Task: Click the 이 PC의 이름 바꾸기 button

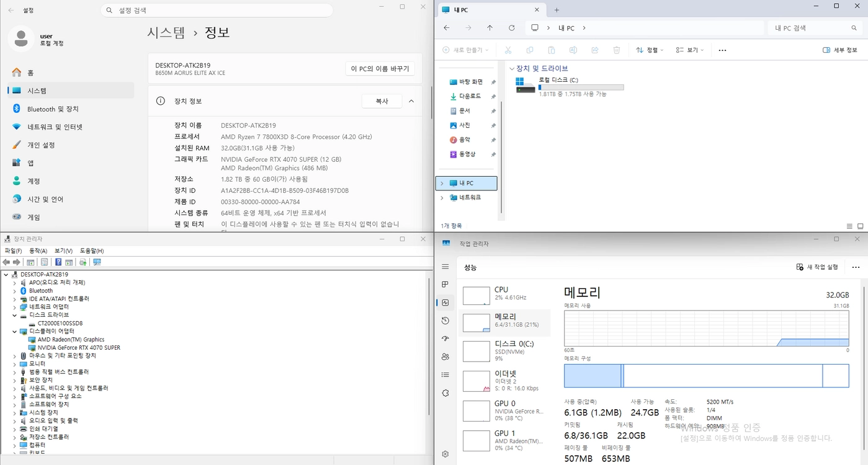Action: (380, 69)
